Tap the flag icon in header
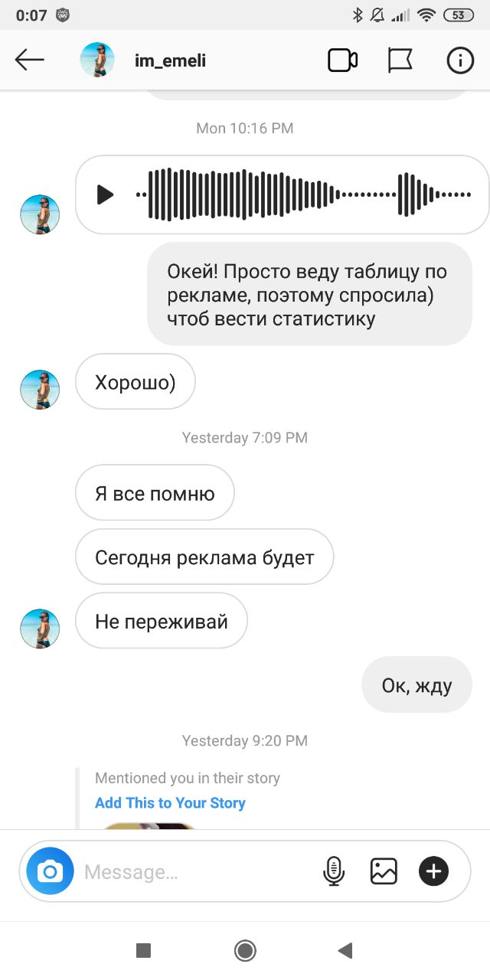The image size is (490, 980). point(400,60)
